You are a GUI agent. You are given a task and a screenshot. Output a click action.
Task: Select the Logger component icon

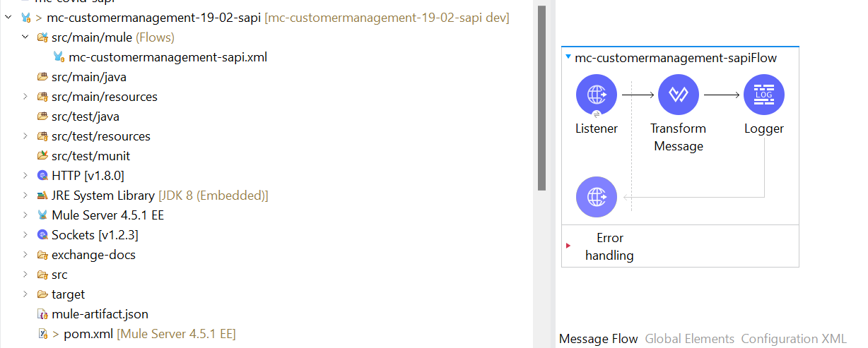763,95
